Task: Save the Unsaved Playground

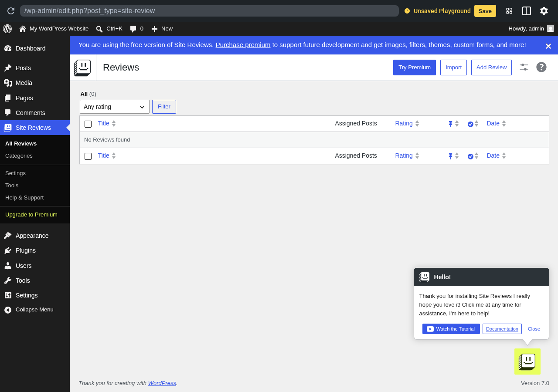Action: pos(485,11)
